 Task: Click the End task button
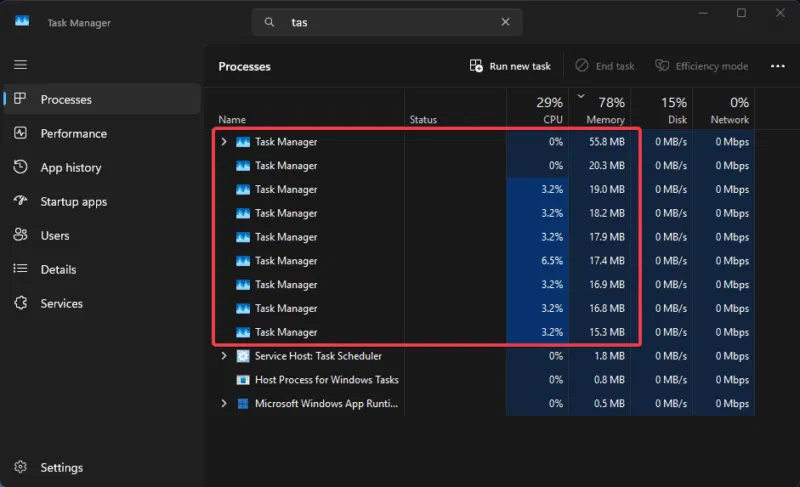[605, 66]
